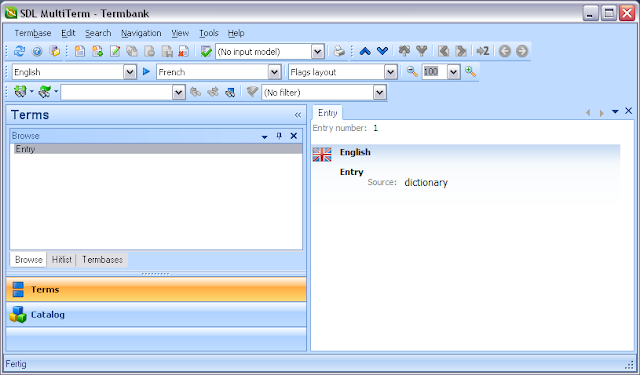Click in the search term input field
The width and height of the screenshot is (640, 375).
tap(117, 93)
